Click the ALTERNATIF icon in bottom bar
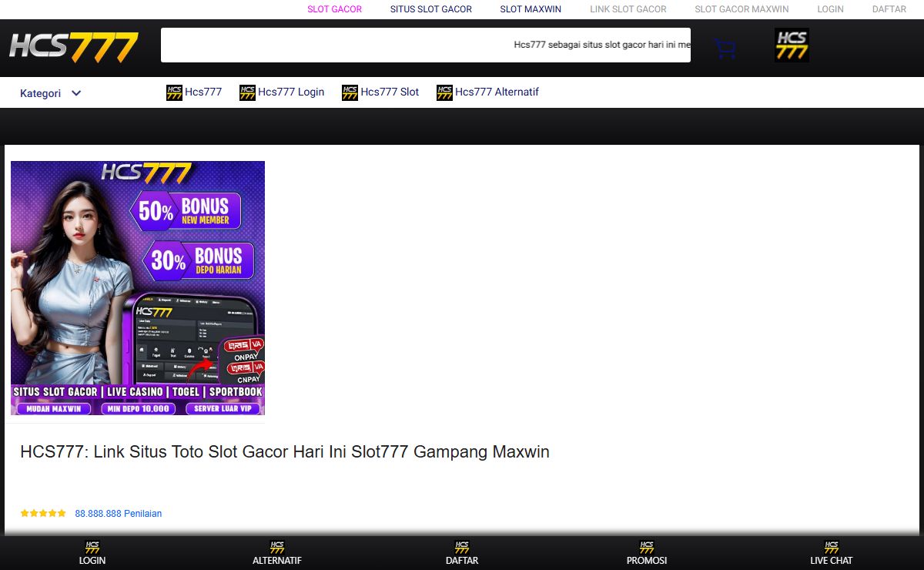This screenshot has height=570, width=924. [x=277, y=547]
